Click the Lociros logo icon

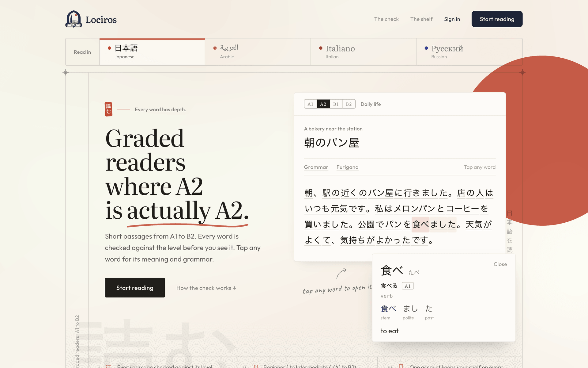click(73, 19)
